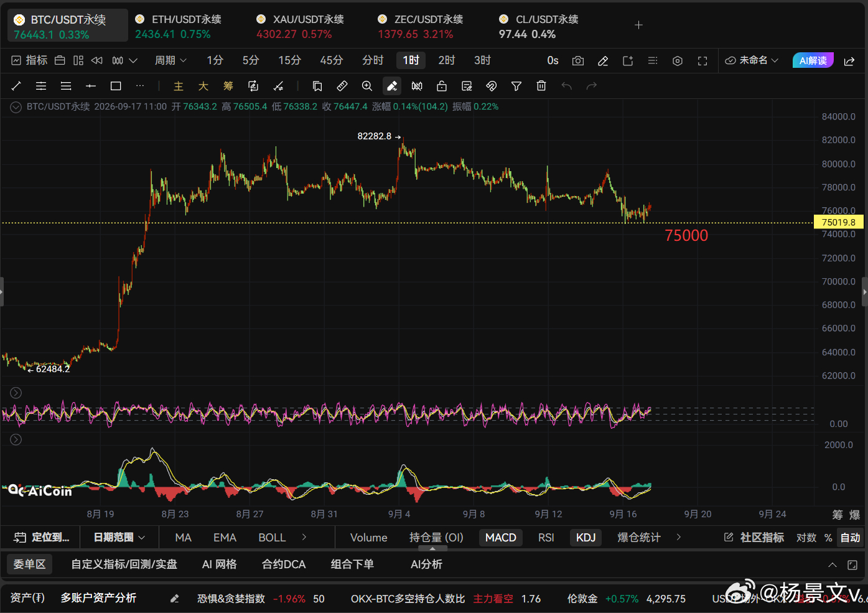868x613 pixels.
Task: Click the rewind replay icon
Action: 97,60
